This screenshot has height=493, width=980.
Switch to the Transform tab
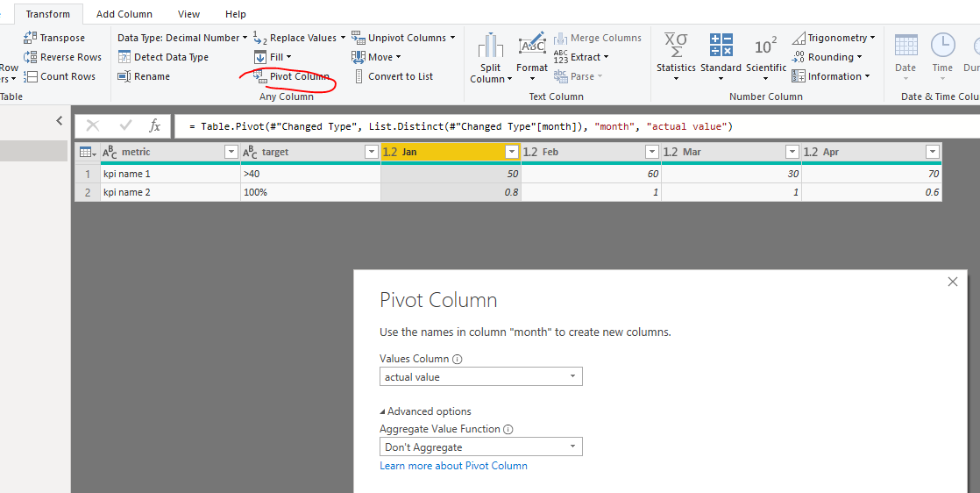[x=48, y=14]
